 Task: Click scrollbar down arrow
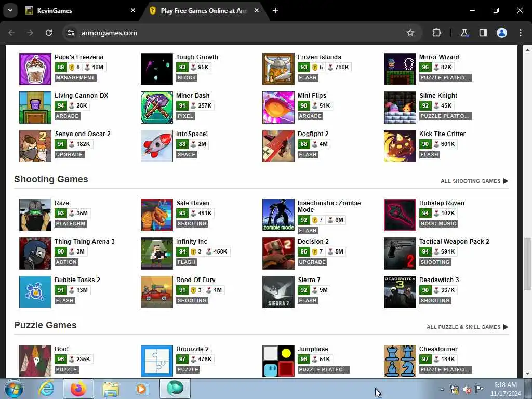click(527, 374)
